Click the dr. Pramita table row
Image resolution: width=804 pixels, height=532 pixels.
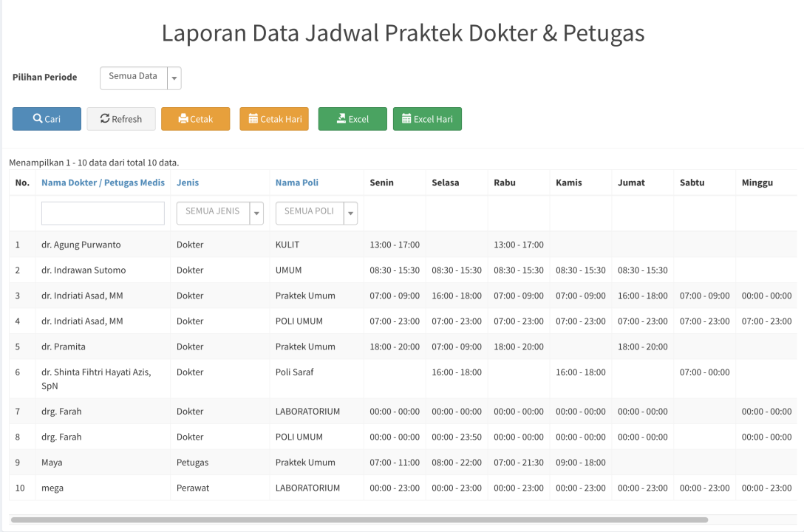[x=64, y=347]
